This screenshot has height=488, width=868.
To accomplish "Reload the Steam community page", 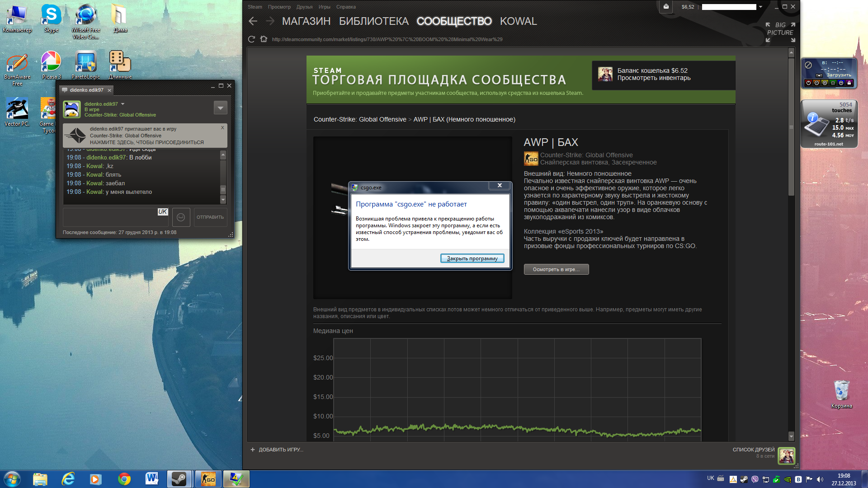I will (252, 39).
